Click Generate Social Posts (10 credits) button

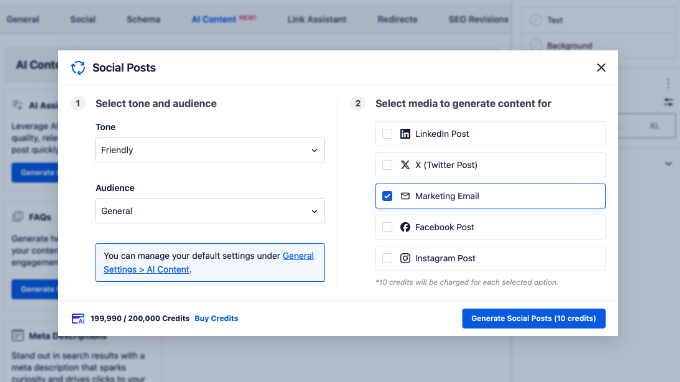point(533,319)
